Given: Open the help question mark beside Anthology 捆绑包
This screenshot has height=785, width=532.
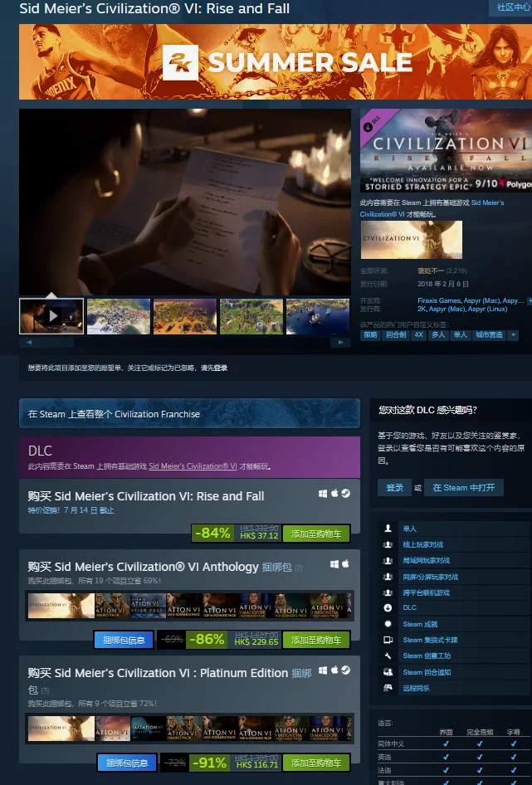Looking at the screenshot, I should 299,568.
